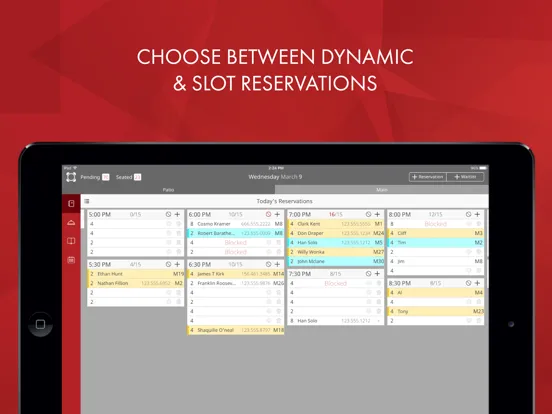Open the Cosmo Kramer reservation

click(236, 224)
